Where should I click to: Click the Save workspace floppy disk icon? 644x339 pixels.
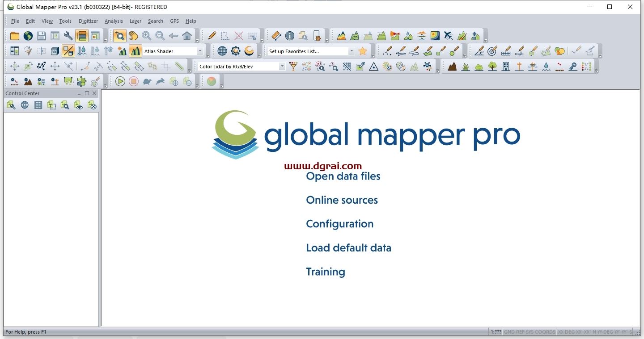click(x=42, y=36)
